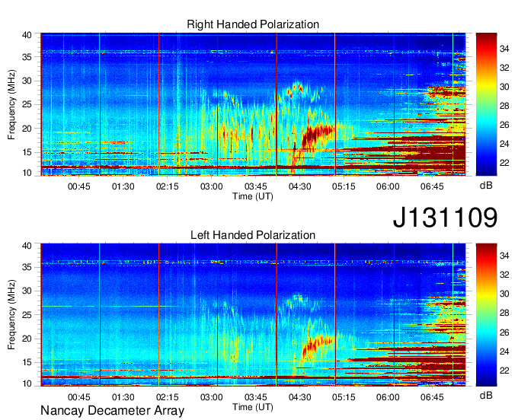
Task: Click the '02:15' tick label under bottom plot
Action: pyautogui.click(x=167, y=397)
